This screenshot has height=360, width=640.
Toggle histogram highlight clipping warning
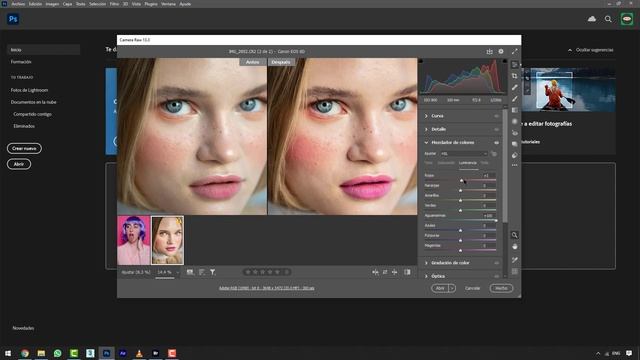pos(505,61)
